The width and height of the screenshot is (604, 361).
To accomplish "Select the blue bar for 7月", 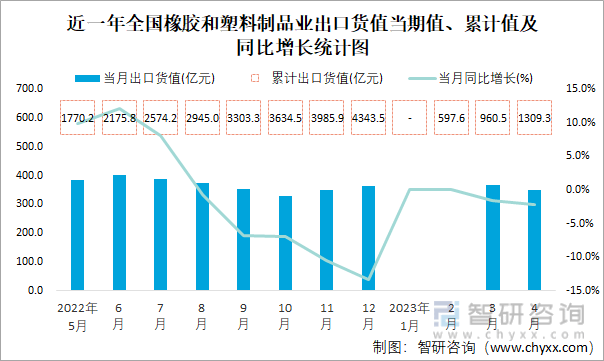I will pos(161,235).
